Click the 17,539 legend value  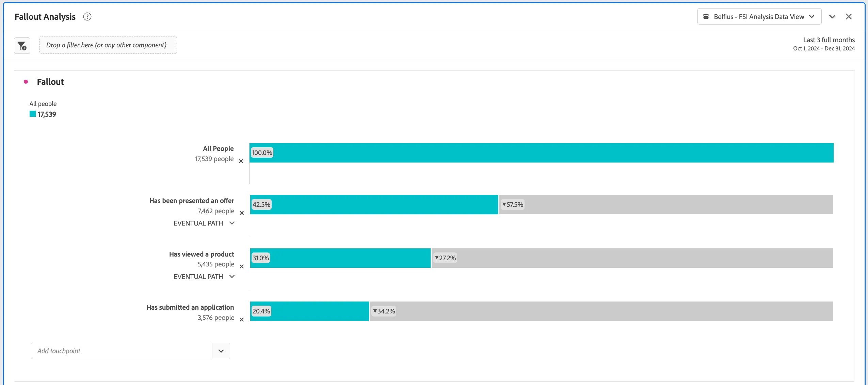[x=47, y=114]
